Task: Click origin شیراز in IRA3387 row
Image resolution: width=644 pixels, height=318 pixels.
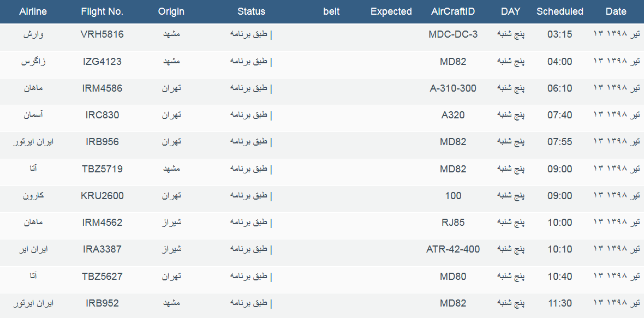Action: [x=172, y=249]
